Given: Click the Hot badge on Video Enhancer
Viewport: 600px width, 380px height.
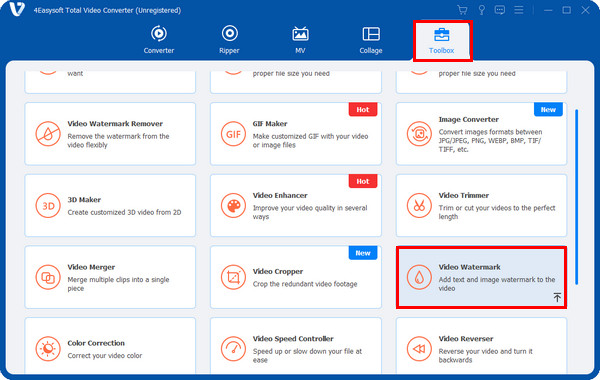Looking at the screenshot, I should click(363, 181).
